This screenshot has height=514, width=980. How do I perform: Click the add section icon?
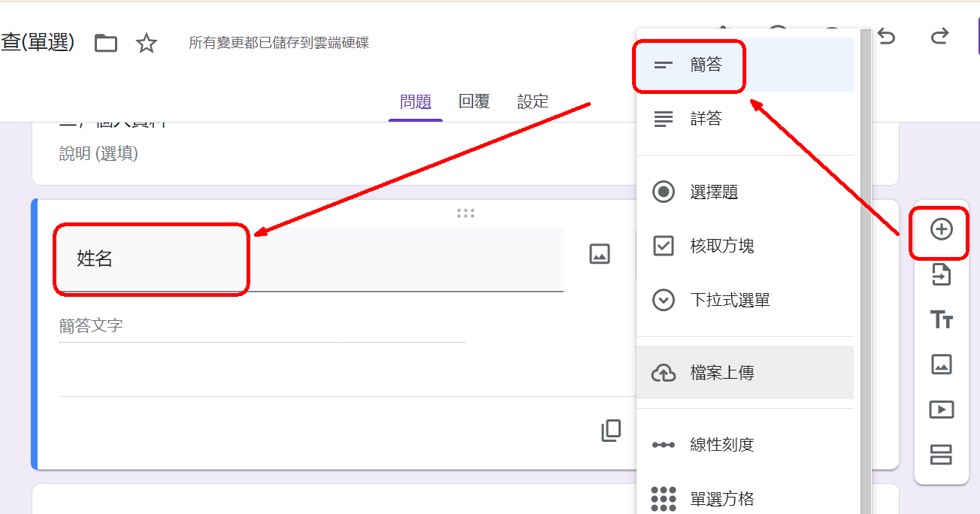941,455
